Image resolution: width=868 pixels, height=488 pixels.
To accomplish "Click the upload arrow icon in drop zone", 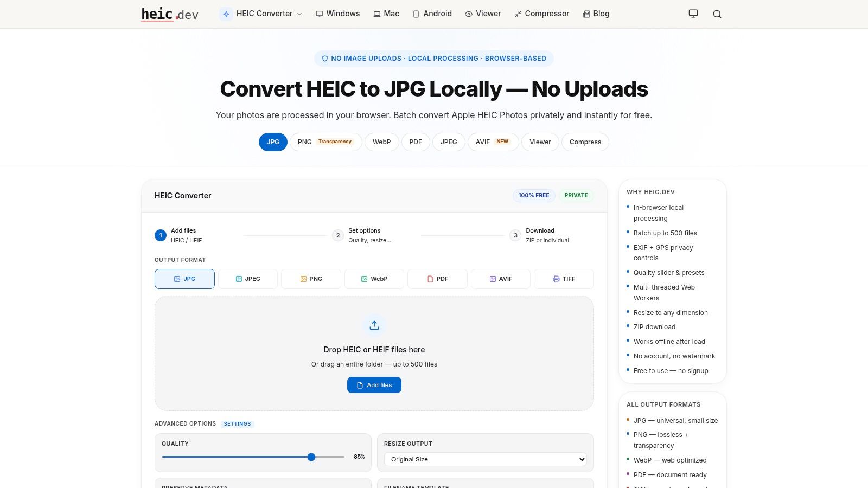I will pos(374,325).
